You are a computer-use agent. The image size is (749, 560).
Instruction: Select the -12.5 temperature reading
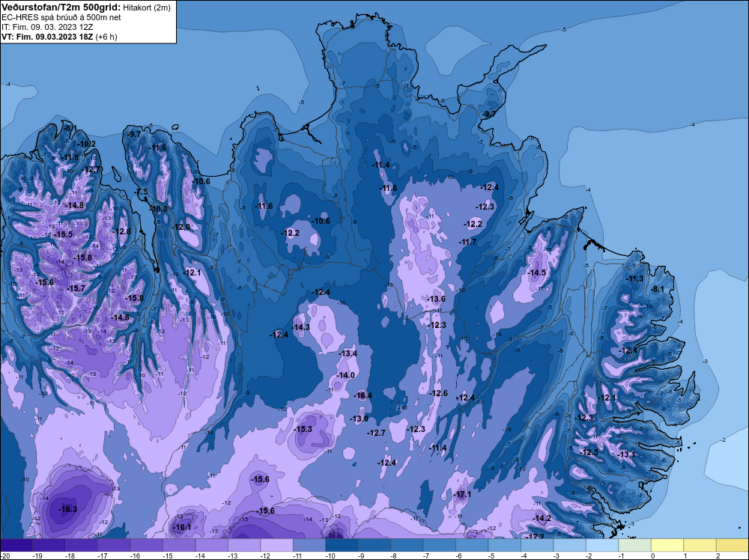[x=589, y=452]
